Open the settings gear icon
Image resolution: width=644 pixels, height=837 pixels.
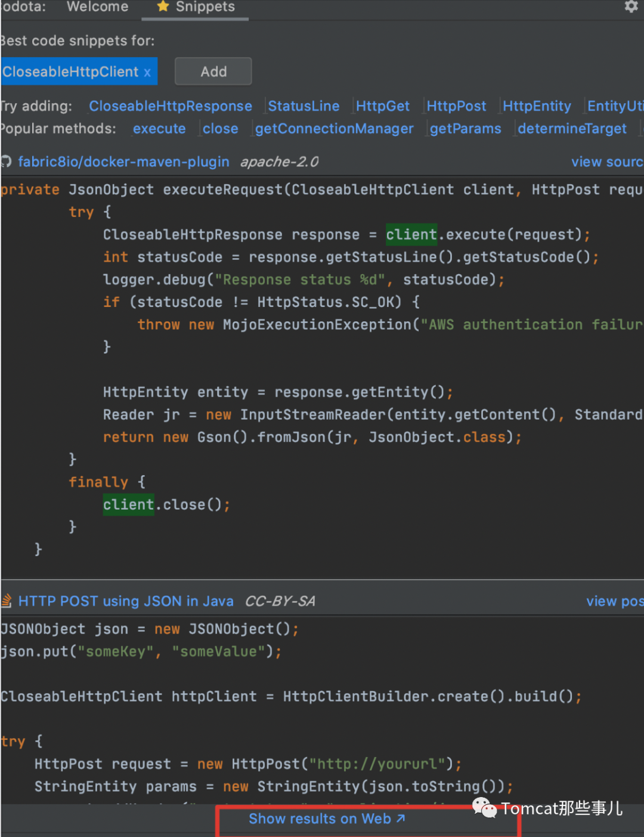point(631,7)
